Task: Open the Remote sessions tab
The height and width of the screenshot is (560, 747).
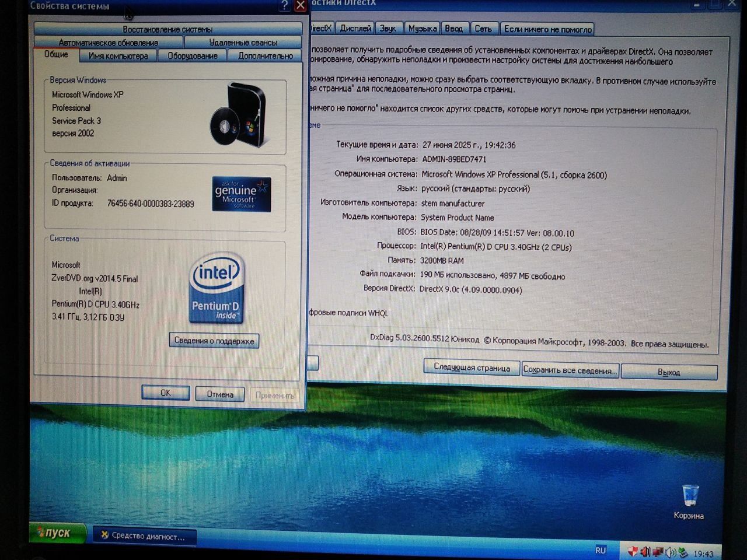Action: tap(243, 43)
